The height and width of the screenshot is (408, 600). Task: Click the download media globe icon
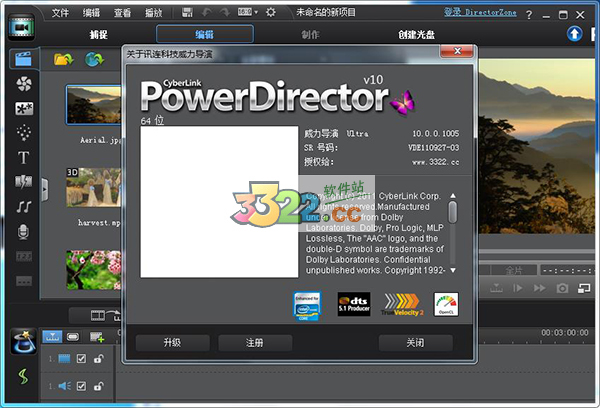click(95, 59)
